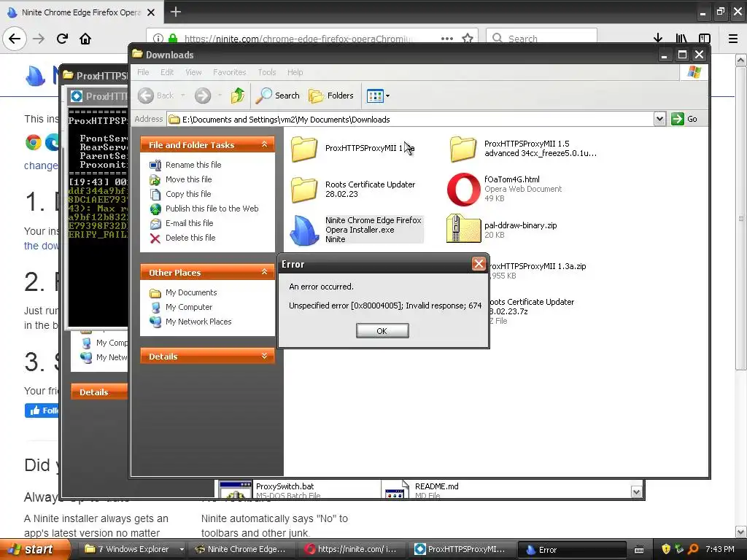Open Help menu in Downloads window
This screenshot has width=747, height=560.
pyautogui.click(x=295, y=72)
